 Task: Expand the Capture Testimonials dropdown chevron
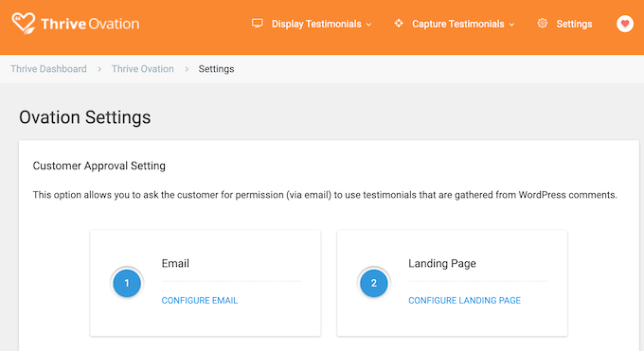tap(511, 25)
